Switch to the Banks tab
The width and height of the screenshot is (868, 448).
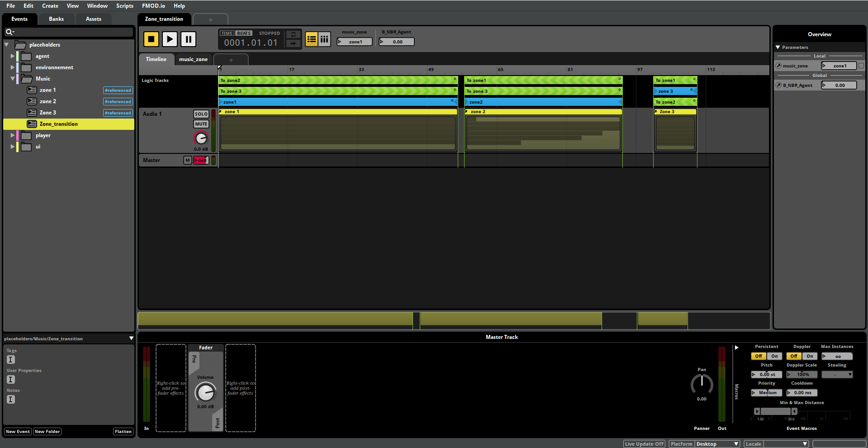pyautogui.click(x=57, y=19)
